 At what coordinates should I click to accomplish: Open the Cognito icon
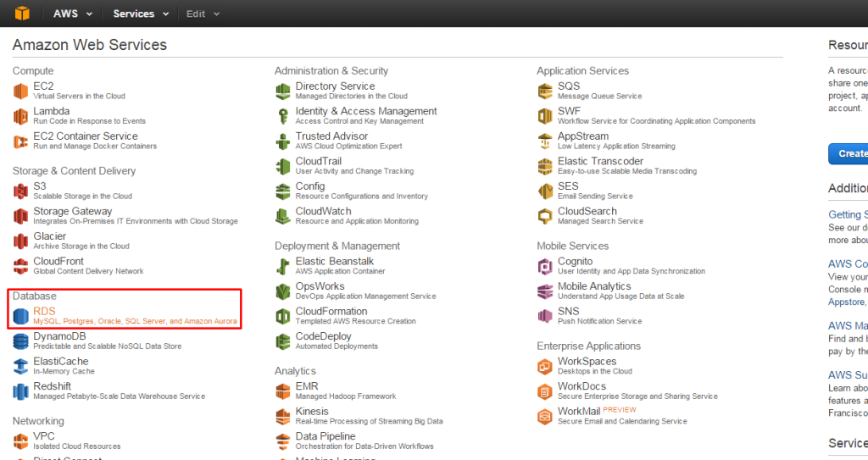[x=545, y=266]
